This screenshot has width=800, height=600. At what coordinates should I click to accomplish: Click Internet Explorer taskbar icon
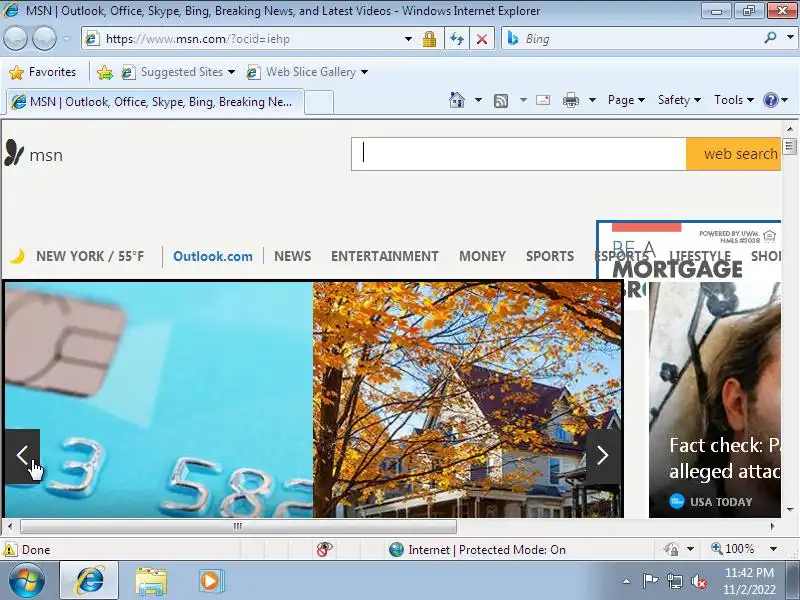click(x=89, y=581)
